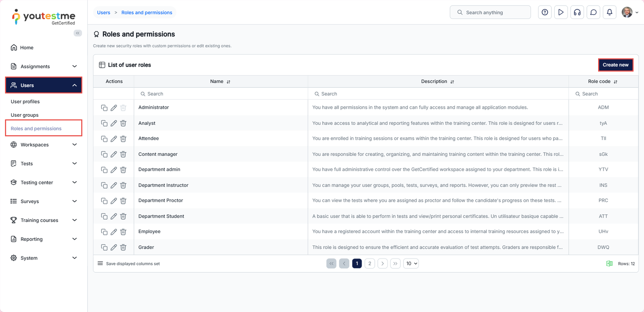Open the notifications bell

coord(609,12)
